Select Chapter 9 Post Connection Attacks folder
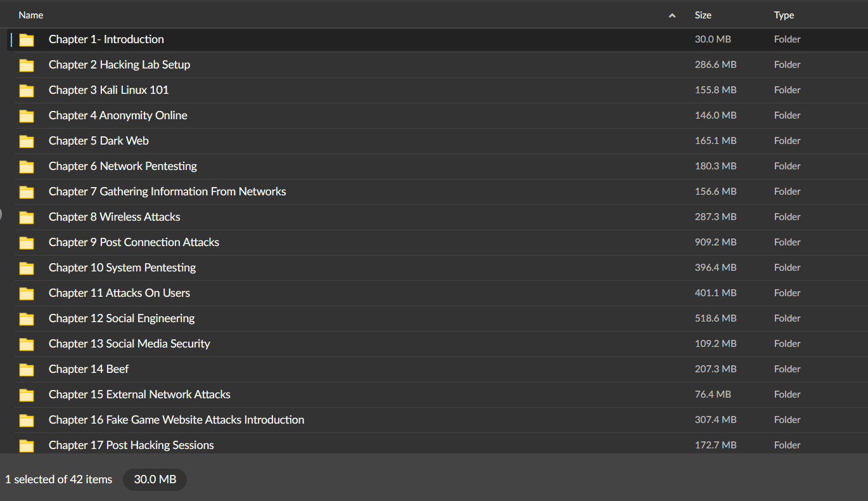The width and height of the screenshot is (868, 501). pos(134,242)
